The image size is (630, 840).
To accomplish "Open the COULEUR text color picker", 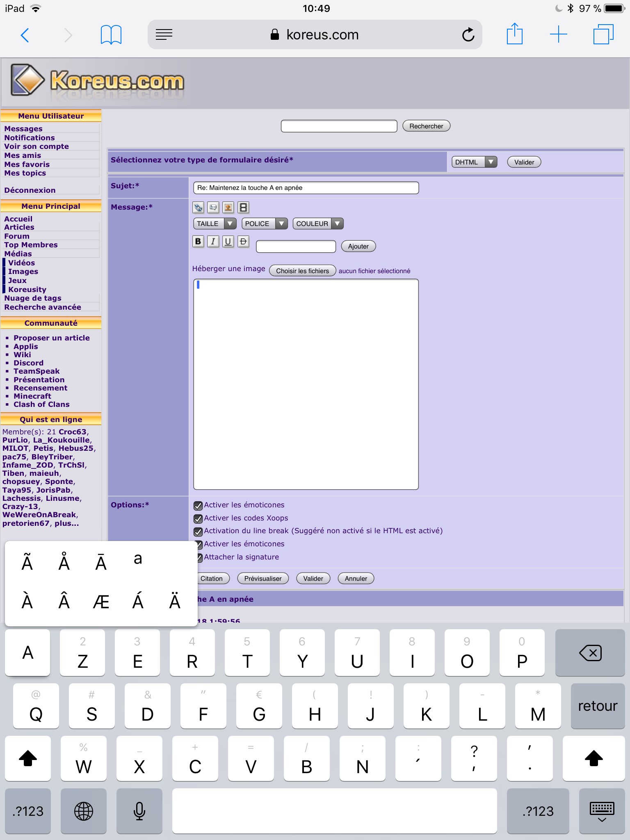I will pos(318,224).
